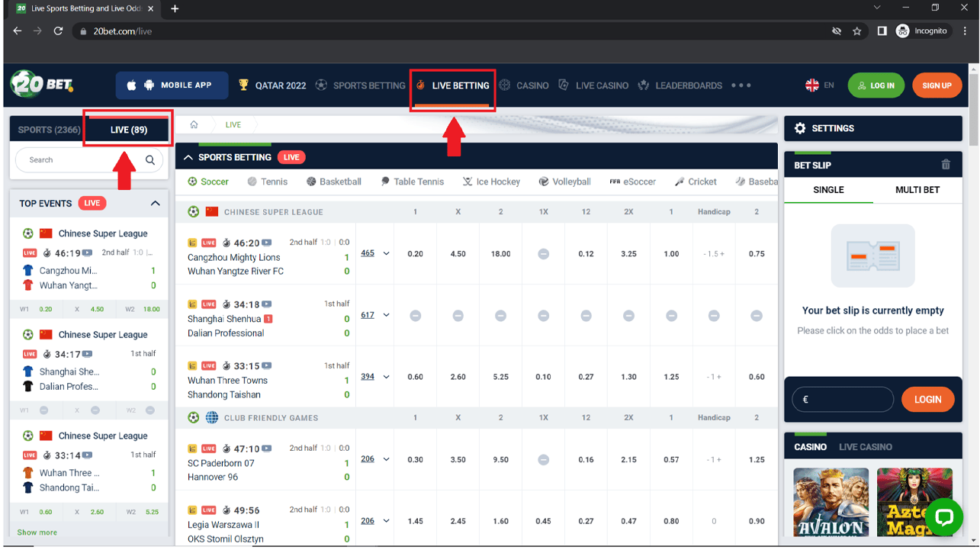
Task: Switch bet slip to Multi Bet
Action: click(x=917, y=190)
